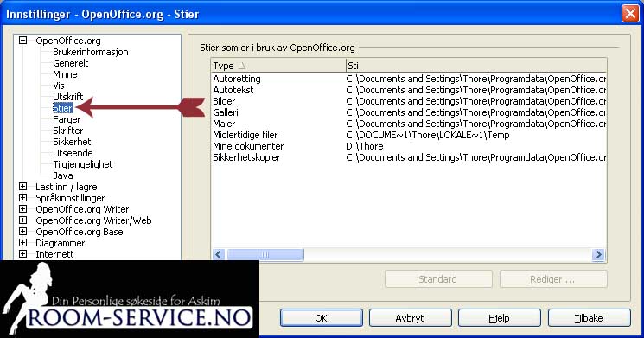Expand the OpenOffice.org Base node
644x338 pixels.
[23, 231]
